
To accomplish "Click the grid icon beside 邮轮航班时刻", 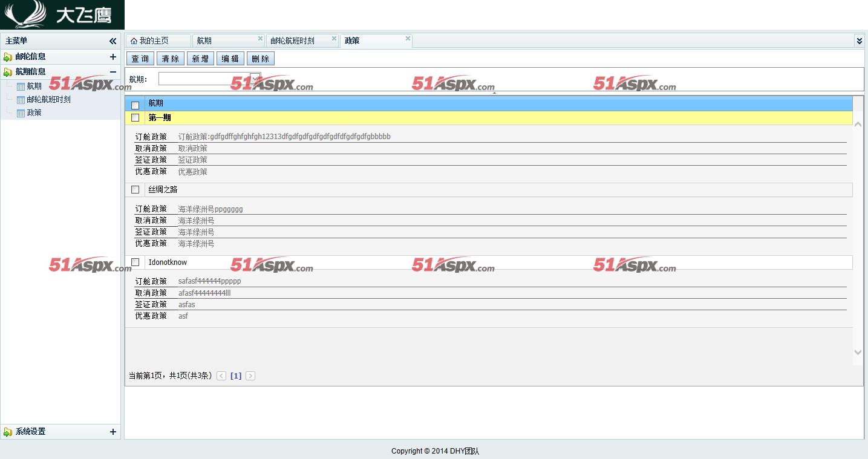I will 21,100.
